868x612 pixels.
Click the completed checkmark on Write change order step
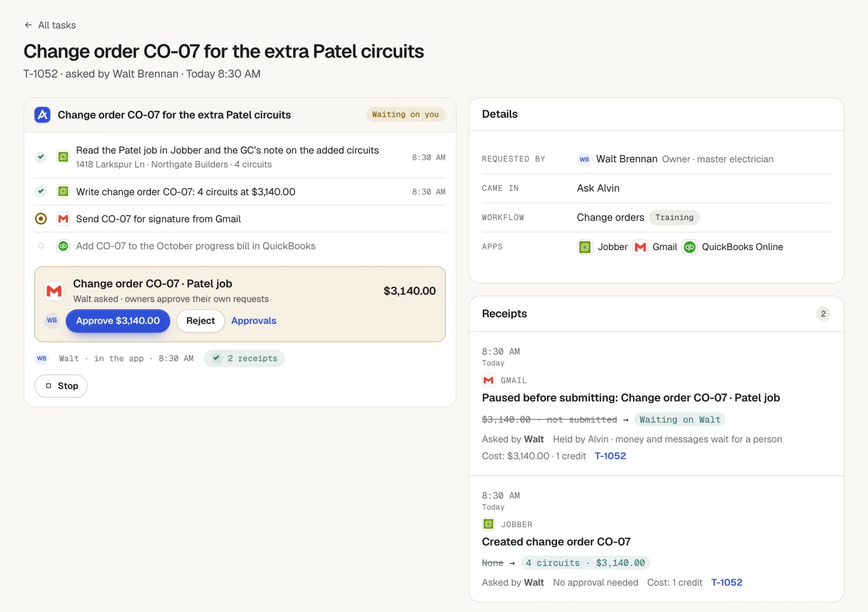[41, 192]
